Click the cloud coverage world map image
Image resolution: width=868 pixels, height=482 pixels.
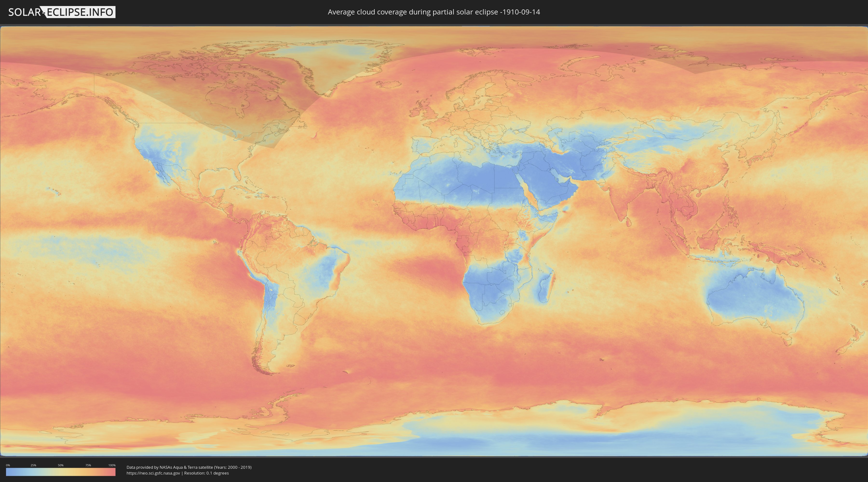434,241
